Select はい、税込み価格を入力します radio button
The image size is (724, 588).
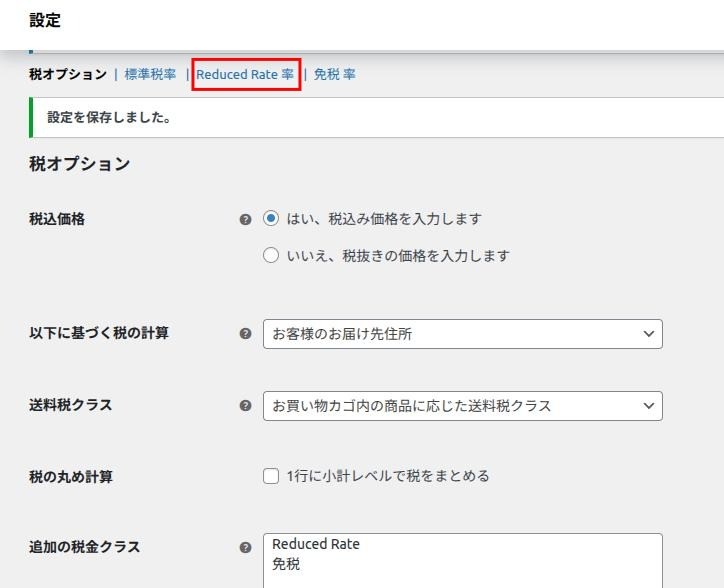pos(271,219)
